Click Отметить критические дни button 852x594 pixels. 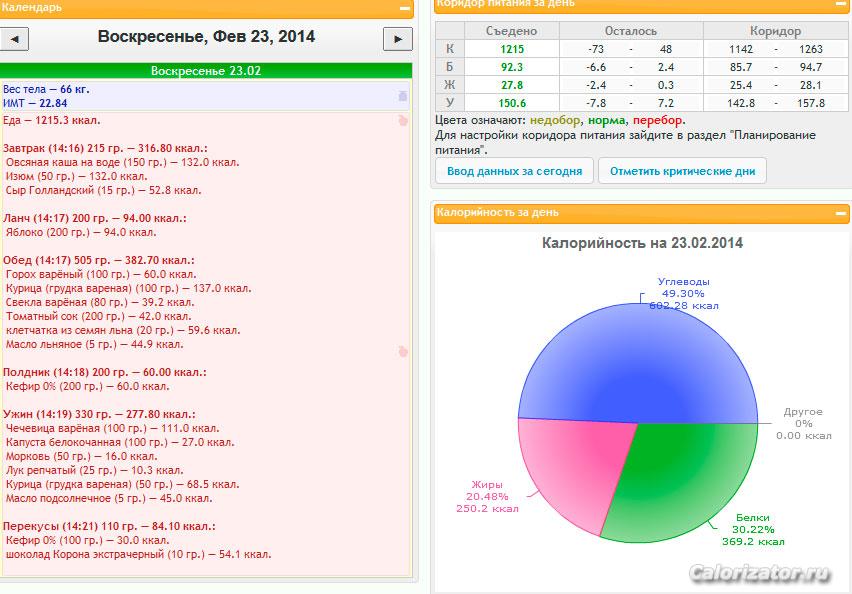click(x=682, y=171)
